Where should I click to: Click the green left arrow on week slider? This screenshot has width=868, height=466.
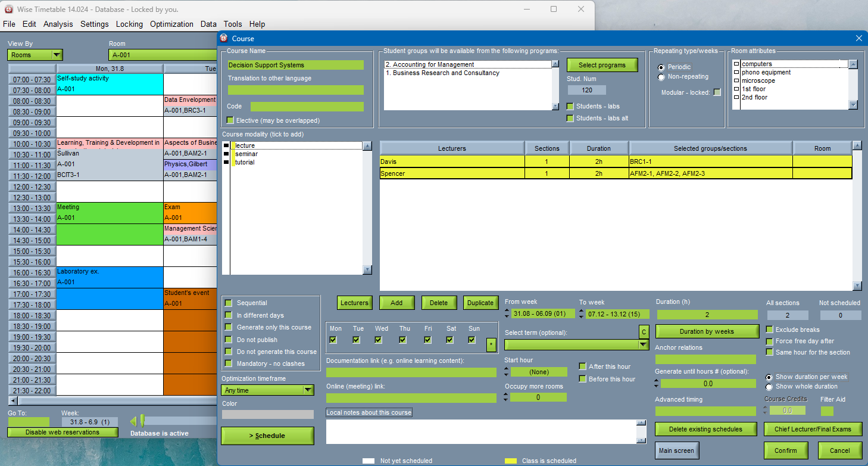133,421
